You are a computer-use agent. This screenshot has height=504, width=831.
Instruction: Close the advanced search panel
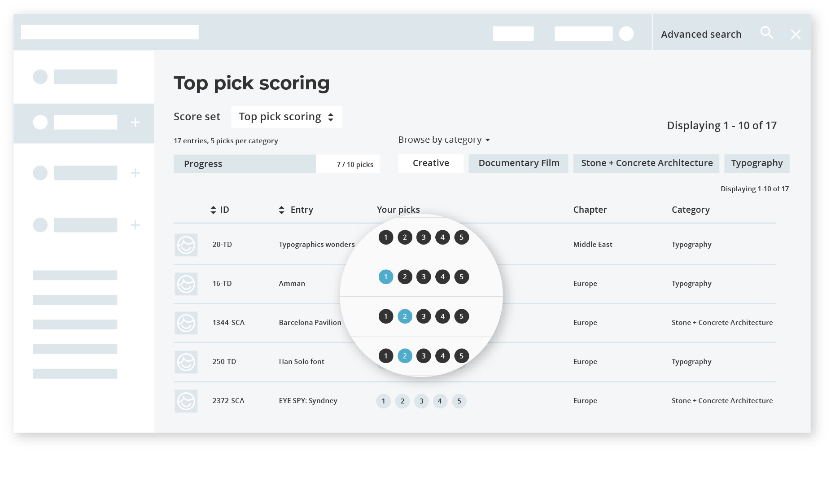(795, 35)
